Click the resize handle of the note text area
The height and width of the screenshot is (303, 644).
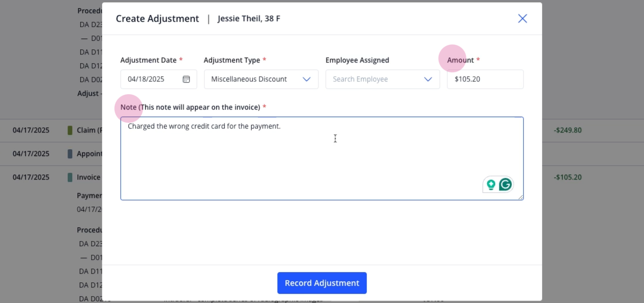[x=520, y=197]
